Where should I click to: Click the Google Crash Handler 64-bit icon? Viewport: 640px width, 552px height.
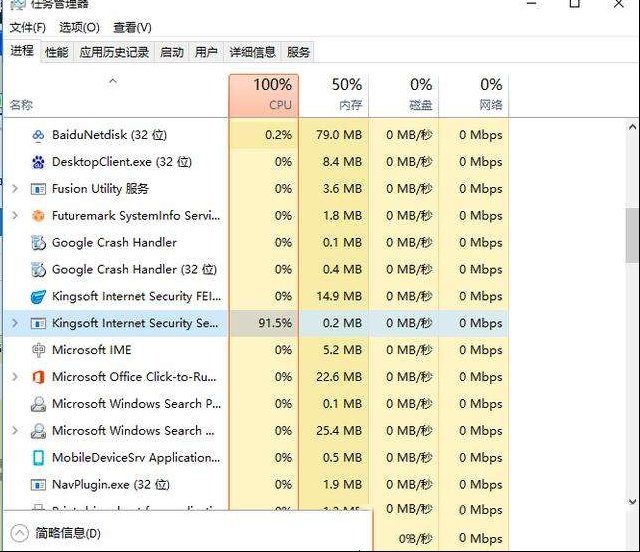pos(38,243)
